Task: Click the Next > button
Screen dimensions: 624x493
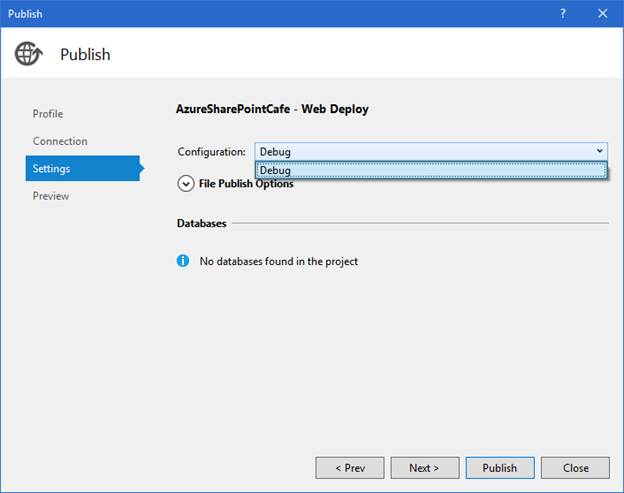Action: [x=425, y=468]
